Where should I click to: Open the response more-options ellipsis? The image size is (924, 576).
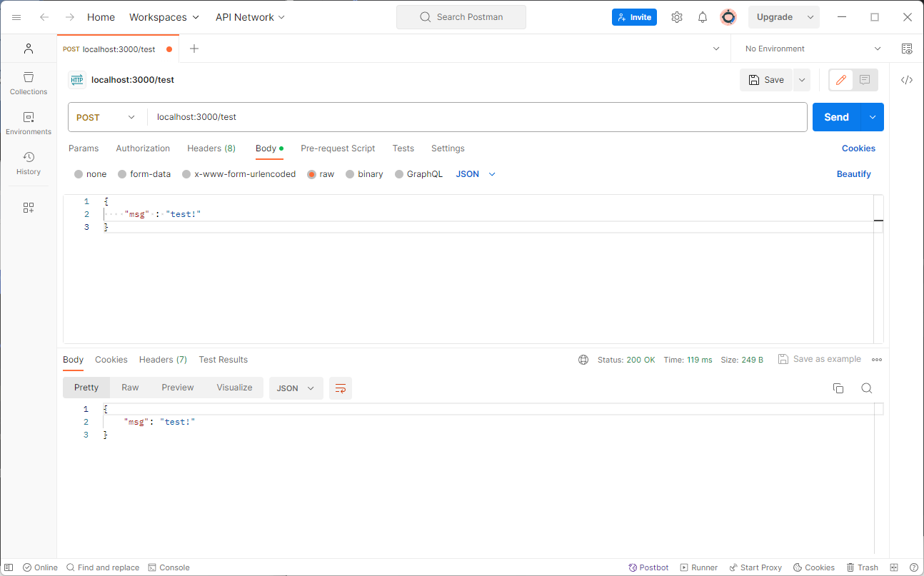pos(877,360)
